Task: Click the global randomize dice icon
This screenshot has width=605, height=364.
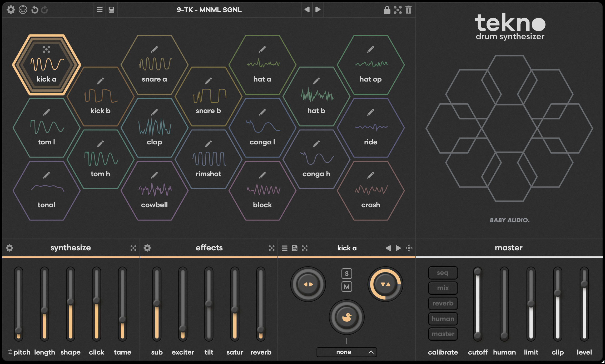Action: point(398,10)
